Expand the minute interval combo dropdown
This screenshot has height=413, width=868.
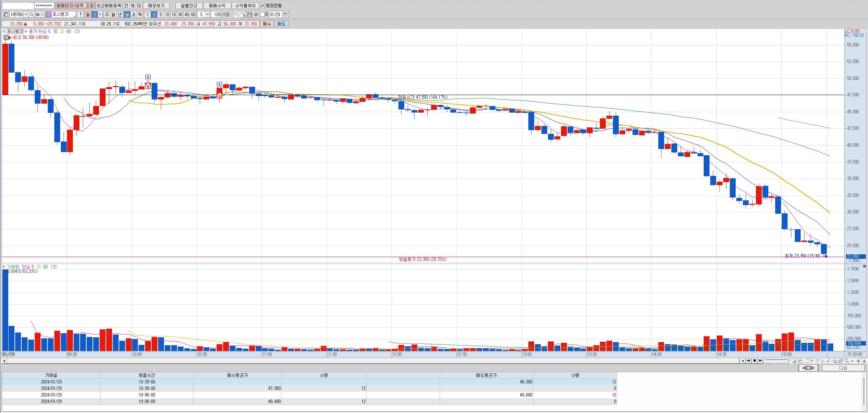coord(208,14)
